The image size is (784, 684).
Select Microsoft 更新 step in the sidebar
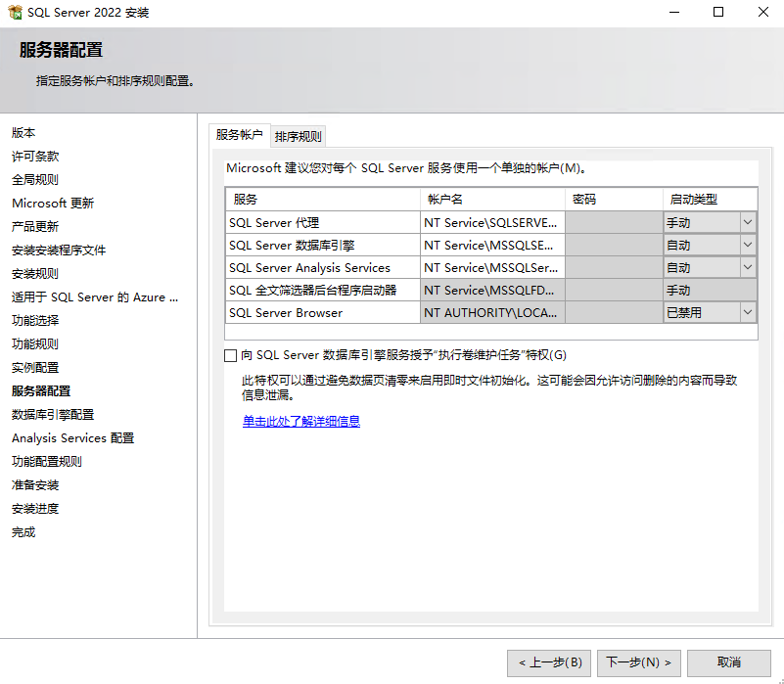(53, 204)
